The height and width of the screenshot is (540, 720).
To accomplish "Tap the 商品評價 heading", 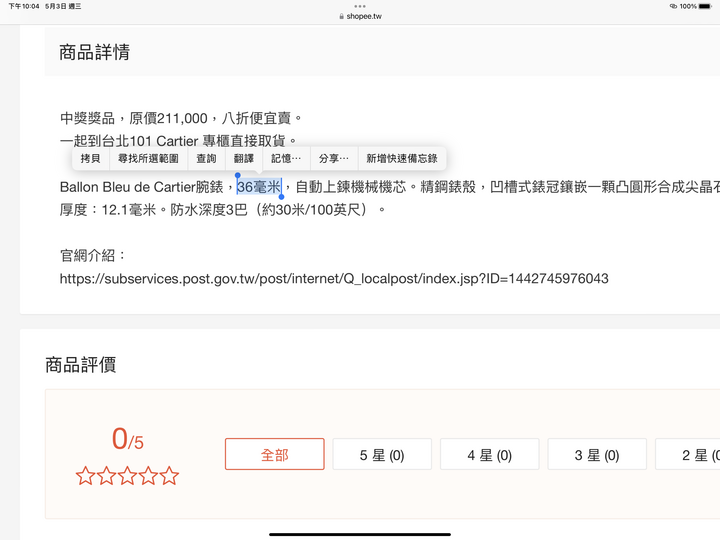I will click(81, 365).
